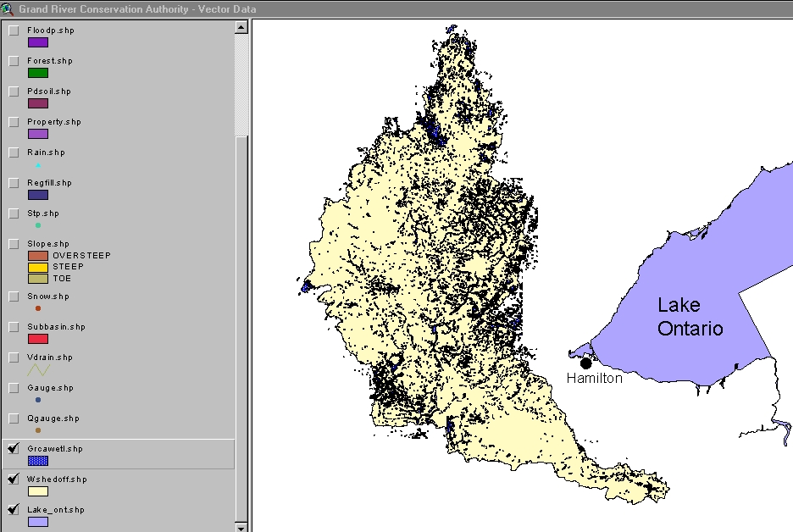Image resolution: width=793 pixels, height=532 pixels.
Task: Check the Stp.shp layer box
Action: pos(14,214)
